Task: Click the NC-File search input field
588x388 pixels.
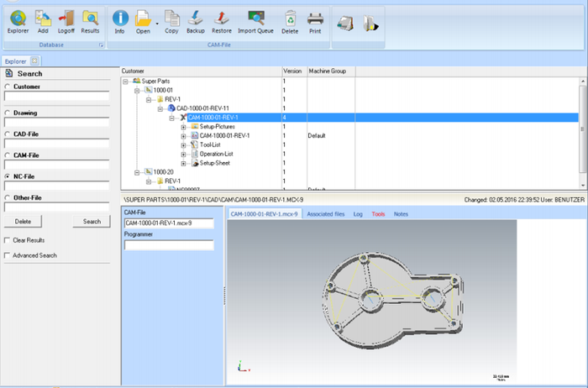Action: tap(56, 186)
